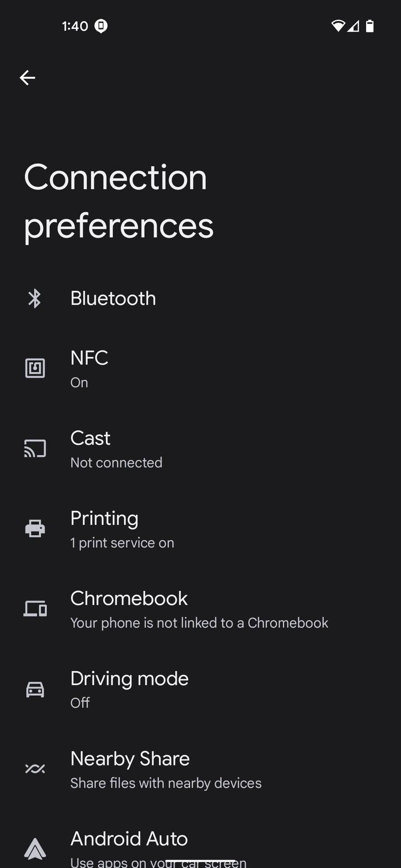Tap the back arrow icon
This screenshot has width=401, height=868.
coord(28,78)
